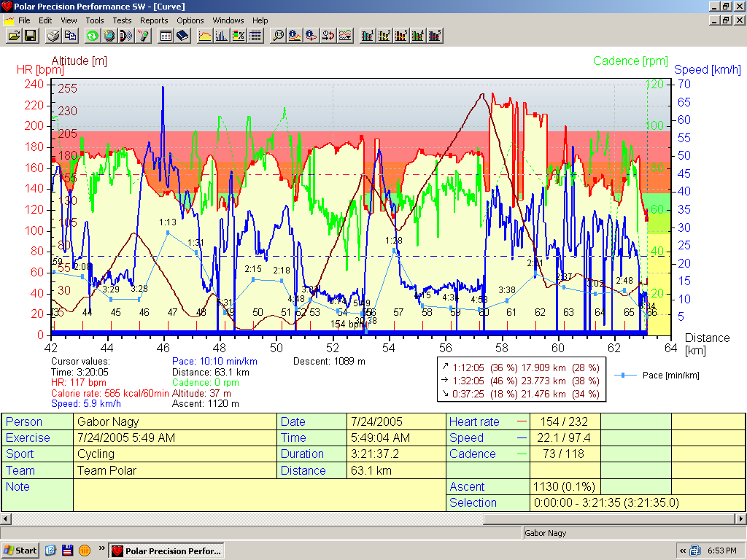747x560 pixels.
Task: Open the Tests menu
Action: tap(122, 20)
